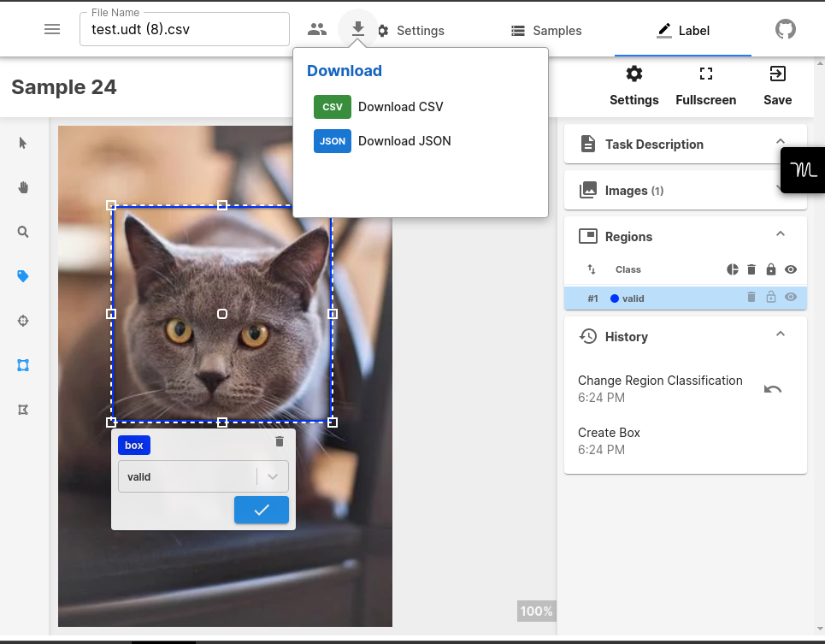825x644 pixels.
Task: Open the valid classification dropdown
Action: point(273,477)
